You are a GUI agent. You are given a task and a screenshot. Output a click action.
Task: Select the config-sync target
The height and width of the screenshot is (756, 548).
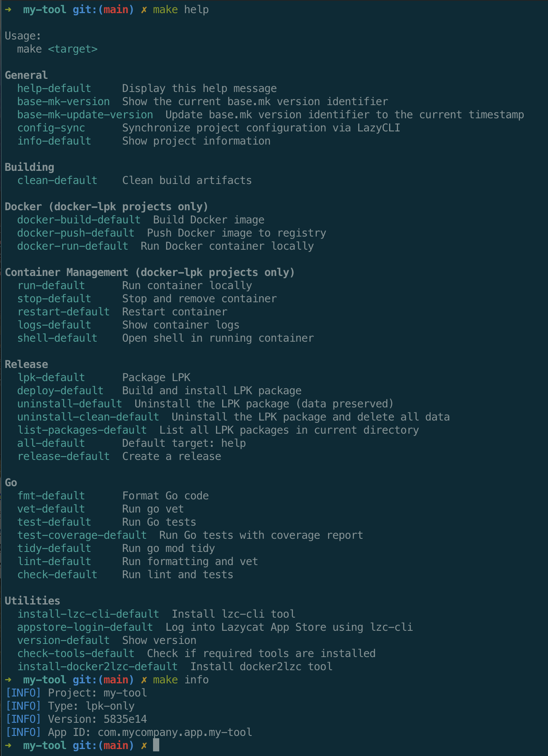pos(51,128)
